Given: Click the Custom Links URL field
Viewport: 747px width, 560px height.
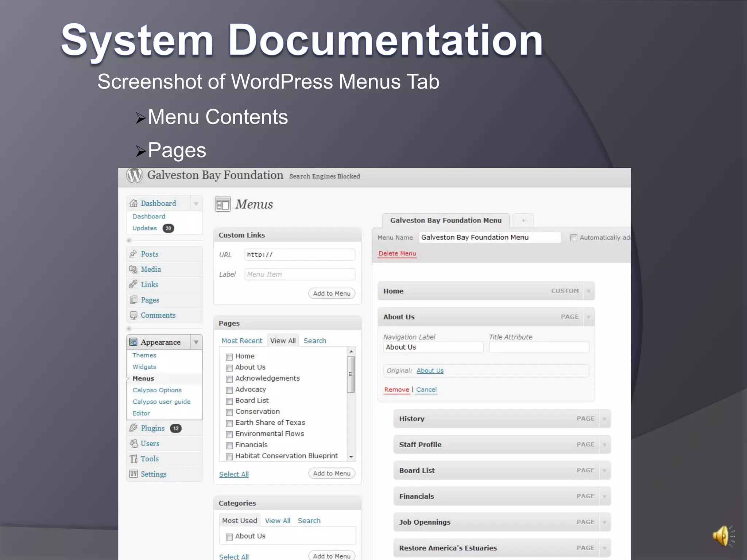Looking at the screenshot, I should tap(300, 254).
